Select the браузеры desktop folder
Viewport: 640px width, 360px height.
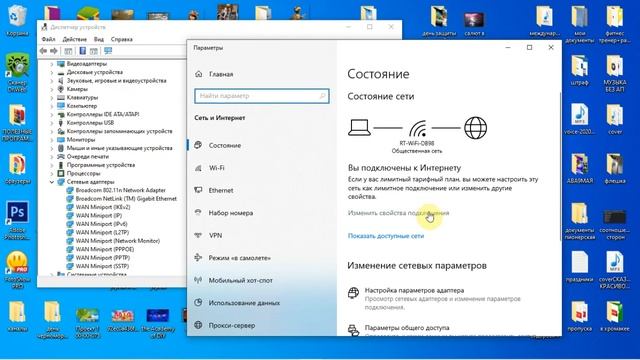pos(17,169)
